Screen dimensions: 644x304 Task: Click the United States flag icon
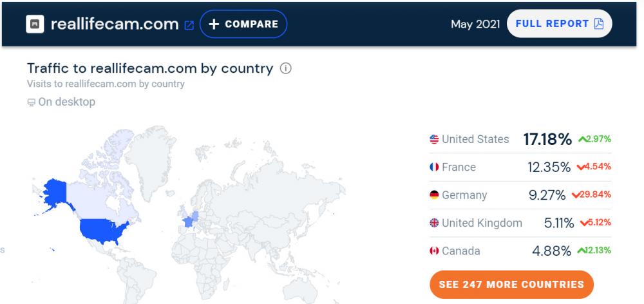click(435, 139)
